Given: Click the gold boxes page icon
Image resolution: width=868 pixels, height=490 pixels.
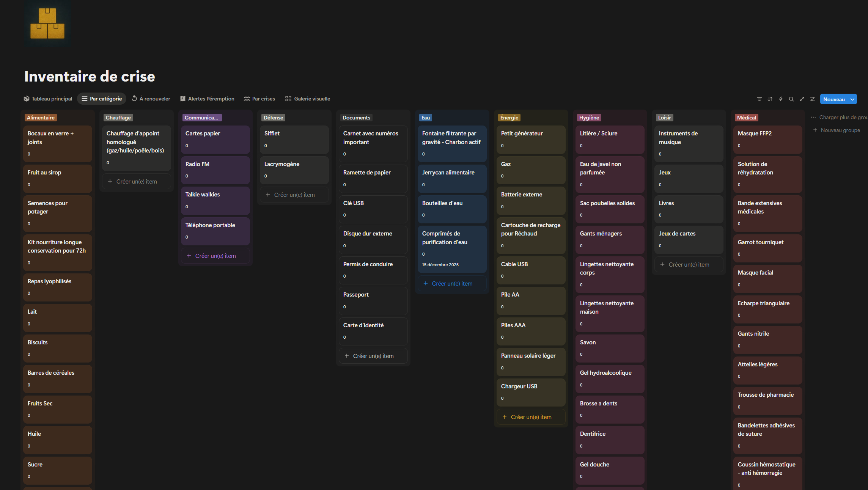Looking at the screenshot, I should pos(47,24).
